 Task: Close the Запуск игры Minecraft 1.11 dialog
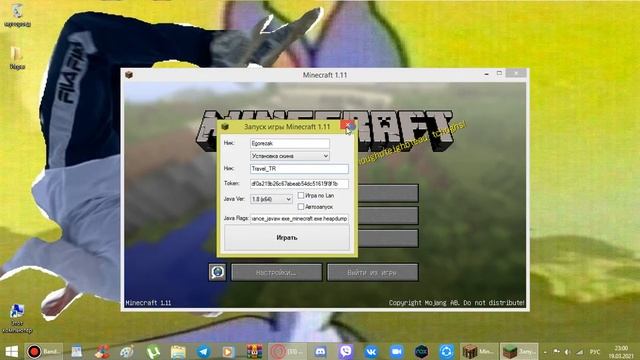coord(347,125)
